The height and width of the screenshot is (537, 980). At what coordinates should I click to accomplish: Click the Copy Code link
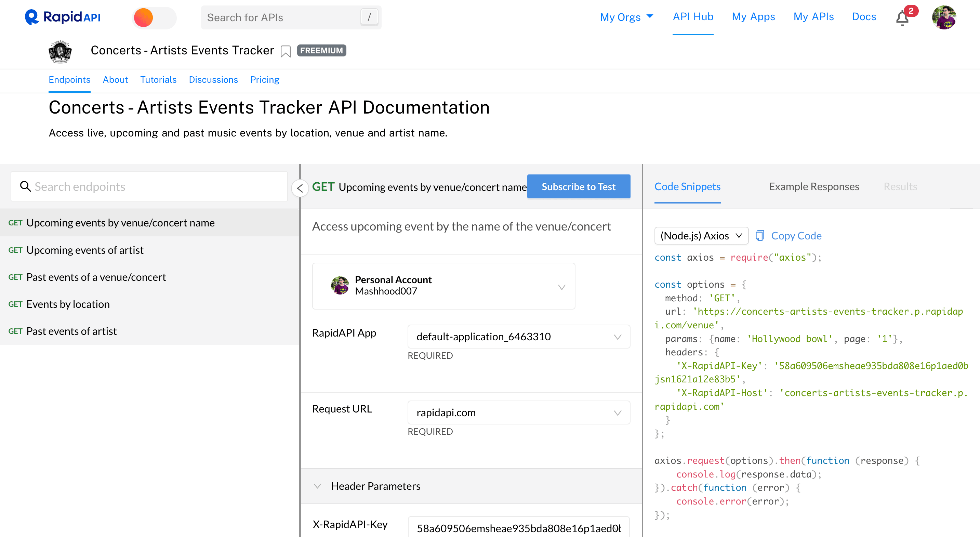[796, 236]
